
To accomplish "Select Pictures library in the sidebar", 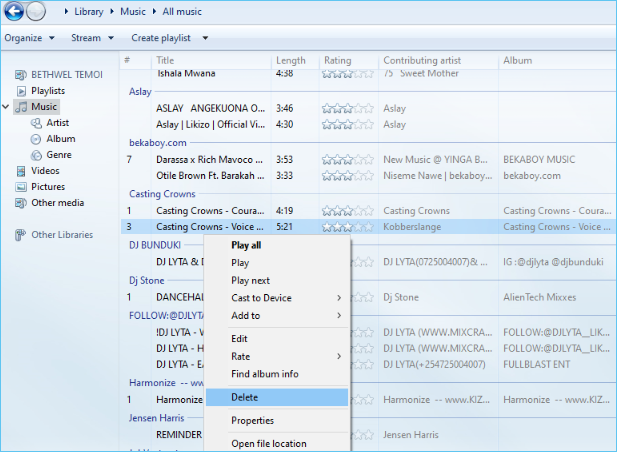I will point(47,187).
